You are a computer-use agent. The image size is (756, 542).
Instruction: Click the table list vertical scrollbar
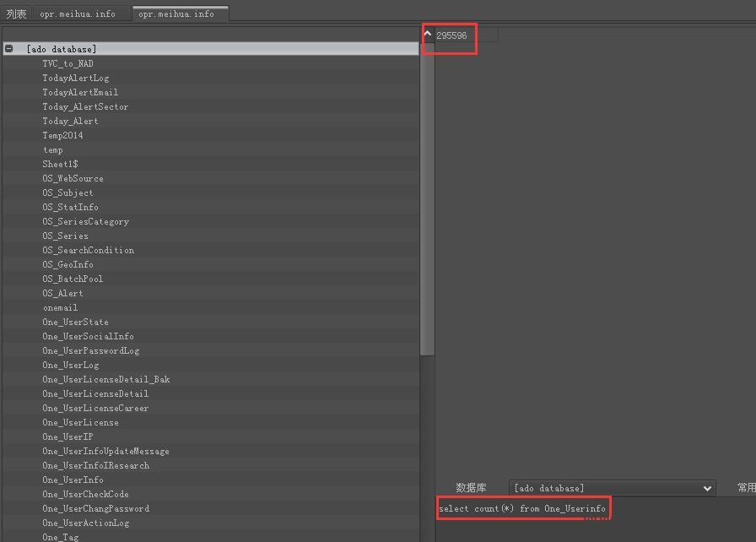[427, 199]
